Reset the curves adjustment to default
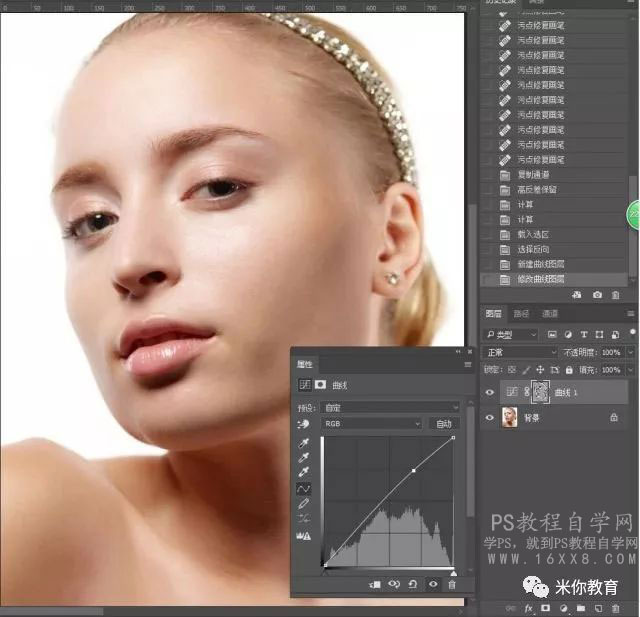Image resolution: width=640 pixels, height=617 pixels. pos(413,584)
